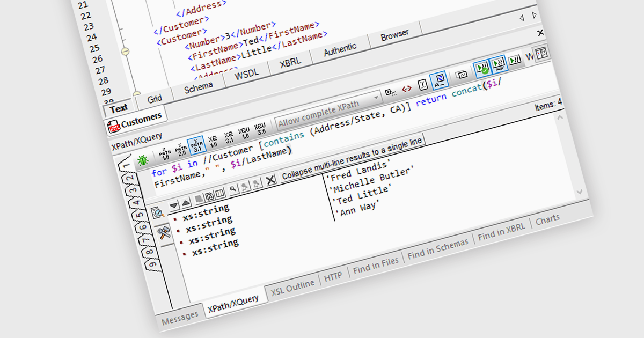Click the unhighlighted third run icon

(515, 60)
